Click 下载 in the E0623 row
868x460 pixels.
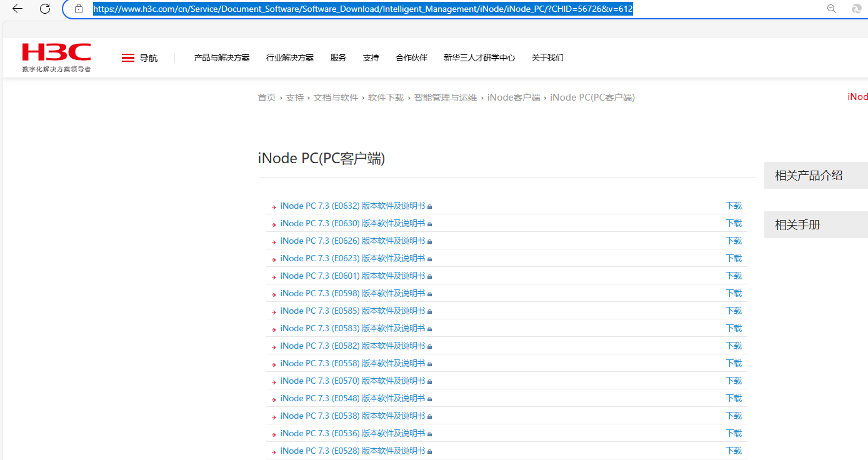pyautogui.click(x=734, y=258)
